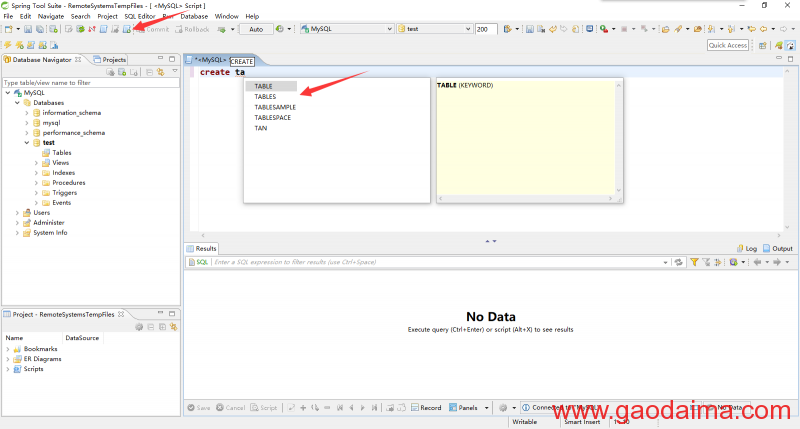Select the Database Navigator tab
The width and height of the screenshot is (800, 429).
[x=42, y=60]
